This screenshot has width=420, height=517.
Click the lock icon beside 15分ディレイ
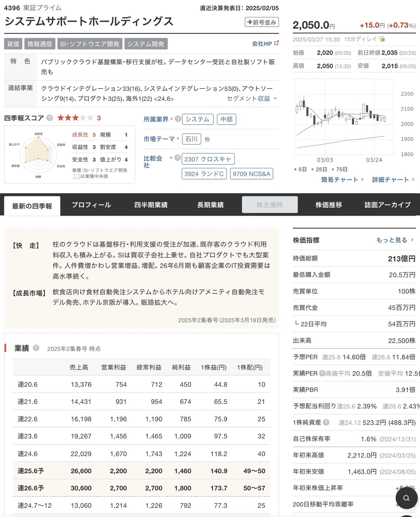(x=382, y=39)
